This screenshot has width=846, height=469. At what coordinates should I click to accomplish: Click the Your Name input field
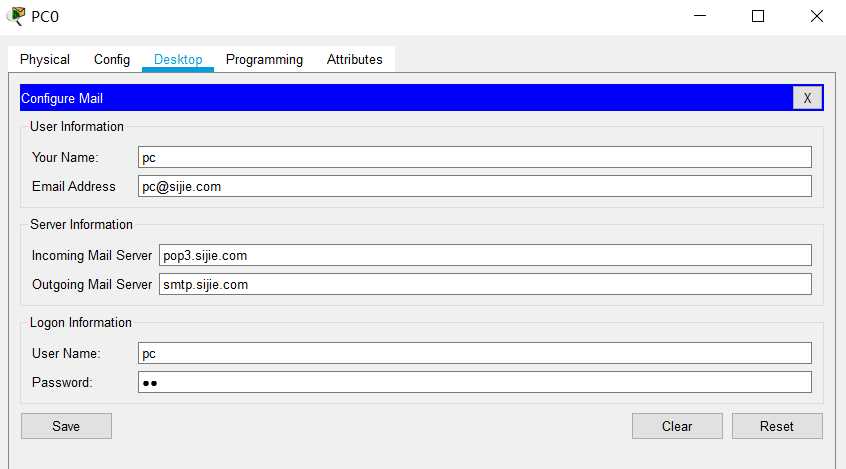tap(475, 157)
